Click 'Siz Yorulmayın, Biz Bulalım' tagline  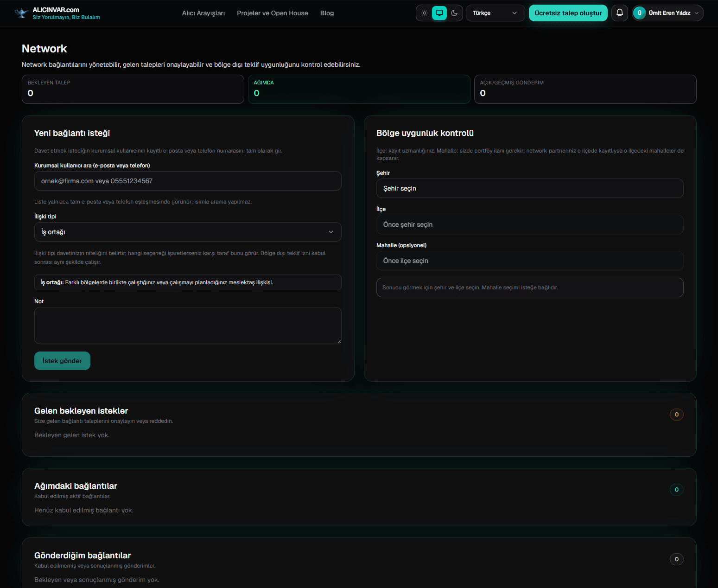coord(66,17)
